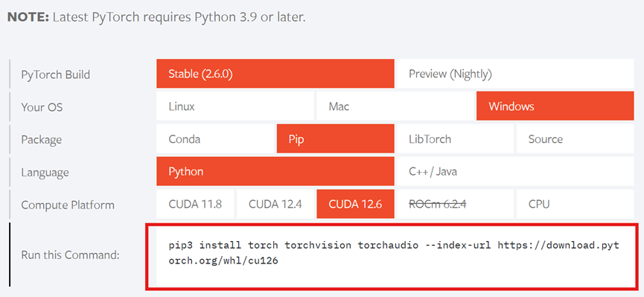Viewport: 644px width, 297px height.
Task: Select the CPU compute platform
Action: point(575,204)
